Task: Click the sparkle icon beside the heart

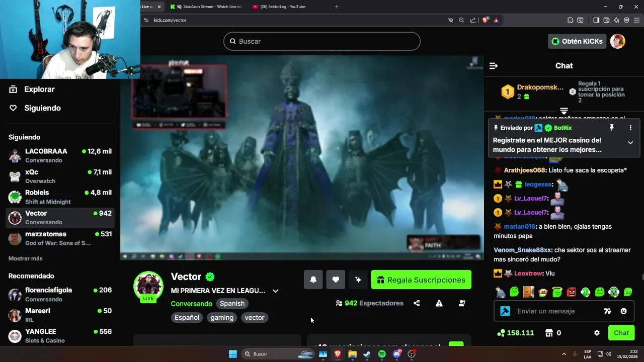Action: (358, 280)
